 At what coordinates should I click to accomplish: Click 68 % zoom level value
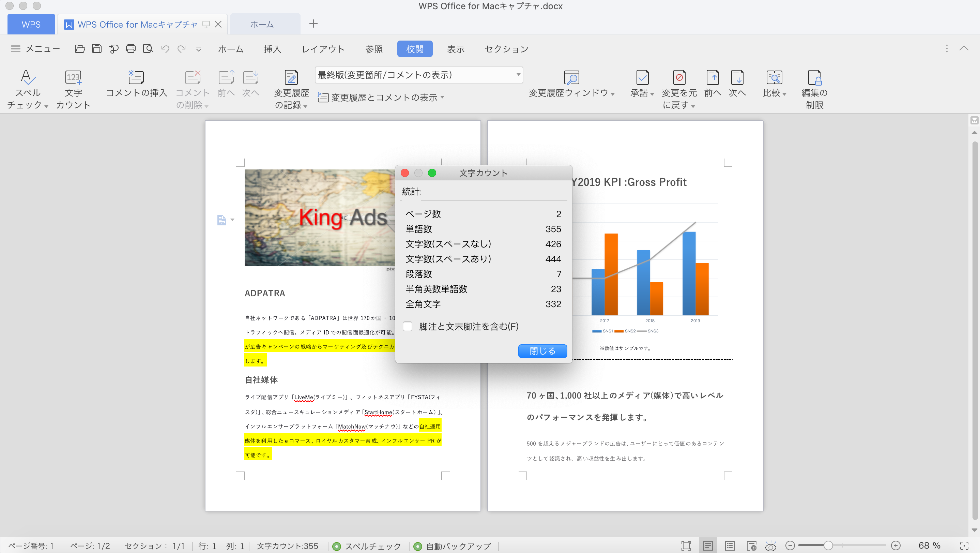click(929, 546)
